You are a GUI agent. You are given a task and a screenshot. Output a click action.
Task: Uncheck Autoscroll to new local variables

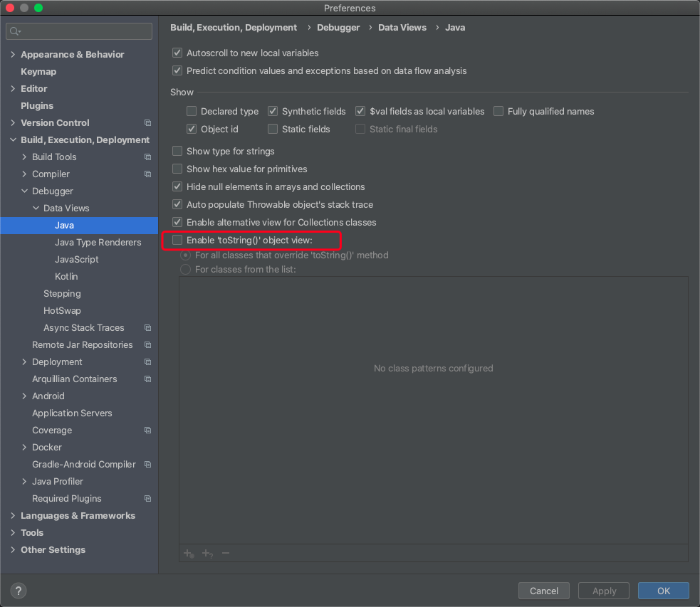[177, 53]
